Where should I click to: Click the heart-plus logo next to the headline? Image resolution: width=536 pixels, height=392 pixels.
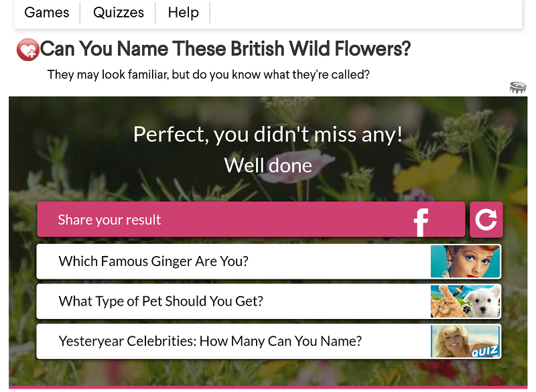point(27,49)
